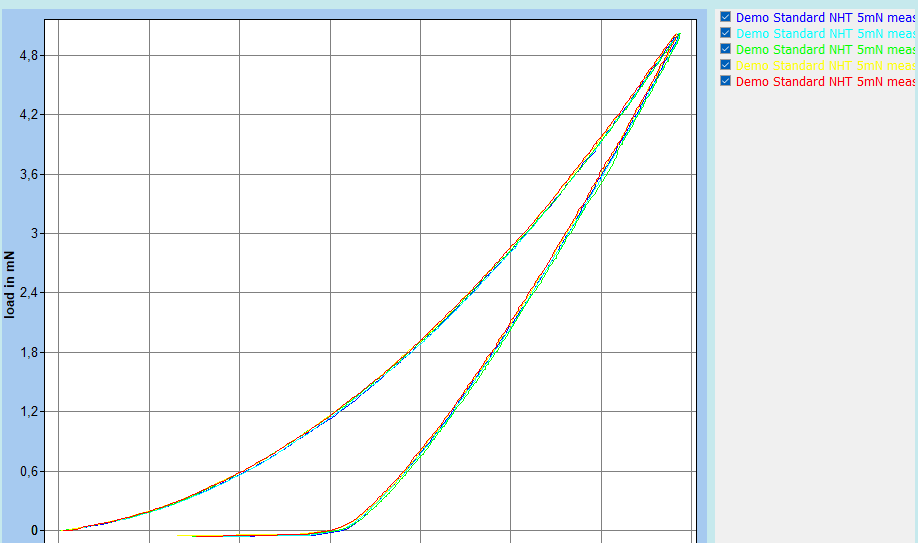Viewport: 918px width, 543px height.
Task: Uncheck the cyan Demo Standard NHT measurement
Action: pos(726,33)
